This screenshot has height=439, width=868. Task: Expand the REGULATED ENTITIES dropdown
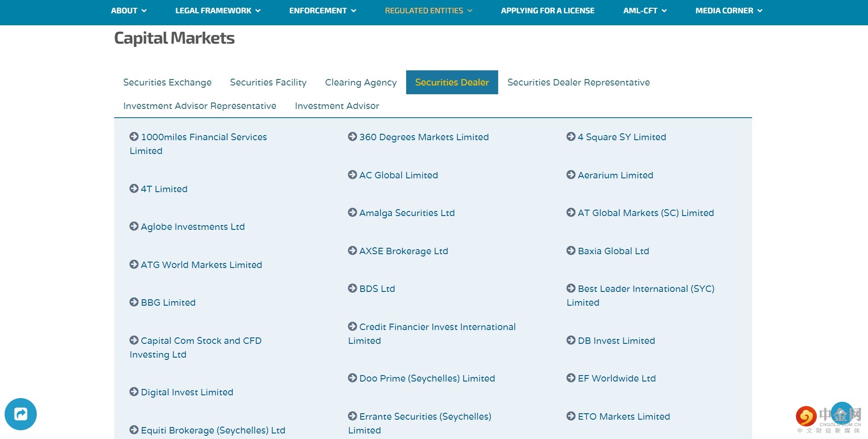click(429, 11)
